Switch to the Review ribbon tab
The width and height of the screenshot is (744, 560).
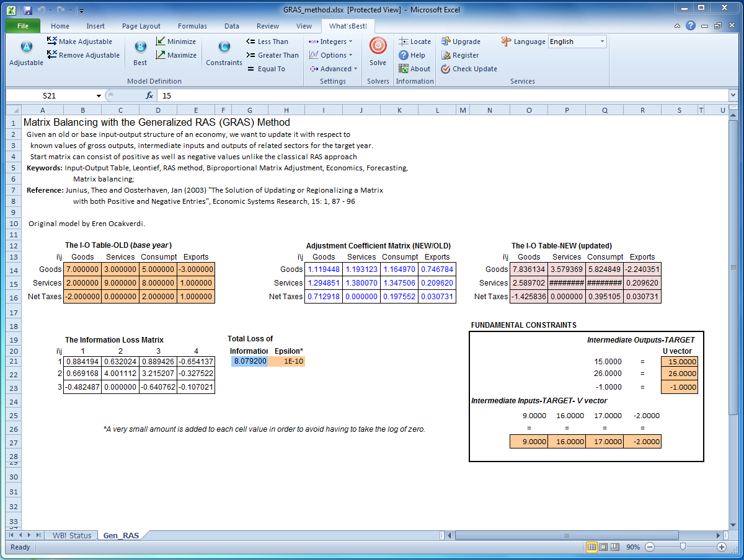(x=268, y=26)
